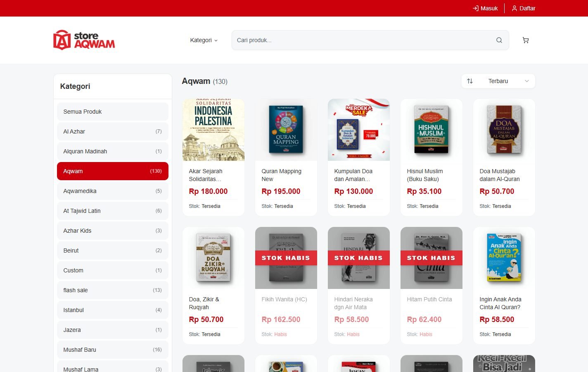The height and width of the screenshot is (372, 588).
Task: Select Mushaf Baru category
Action: click(x=113, y=350)
